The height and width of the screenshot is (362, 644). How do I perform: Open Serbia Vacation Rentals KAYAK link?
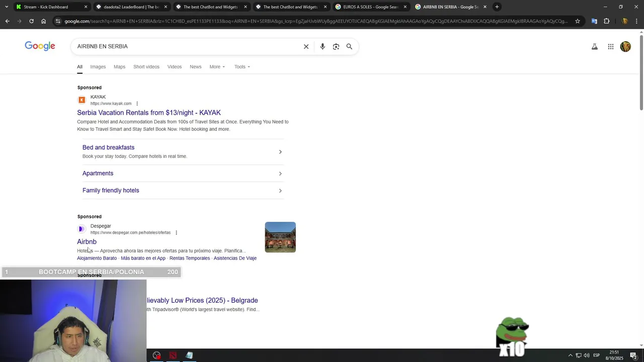tap(149, 113)
